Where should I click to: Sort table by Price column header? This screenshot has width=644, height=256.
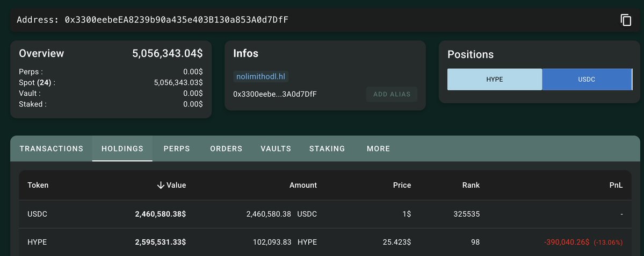pos(402,185)
